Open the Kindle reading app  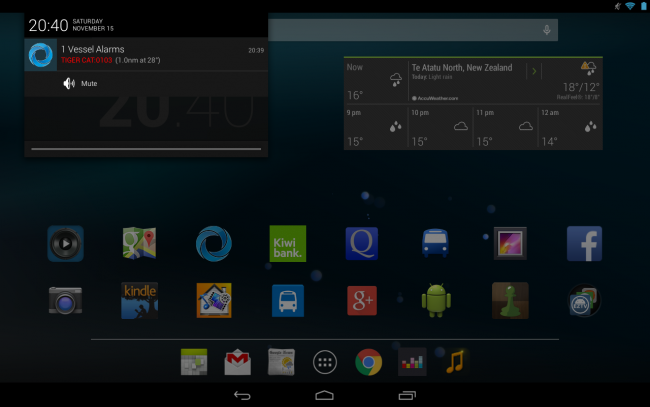tap(139, 300)
